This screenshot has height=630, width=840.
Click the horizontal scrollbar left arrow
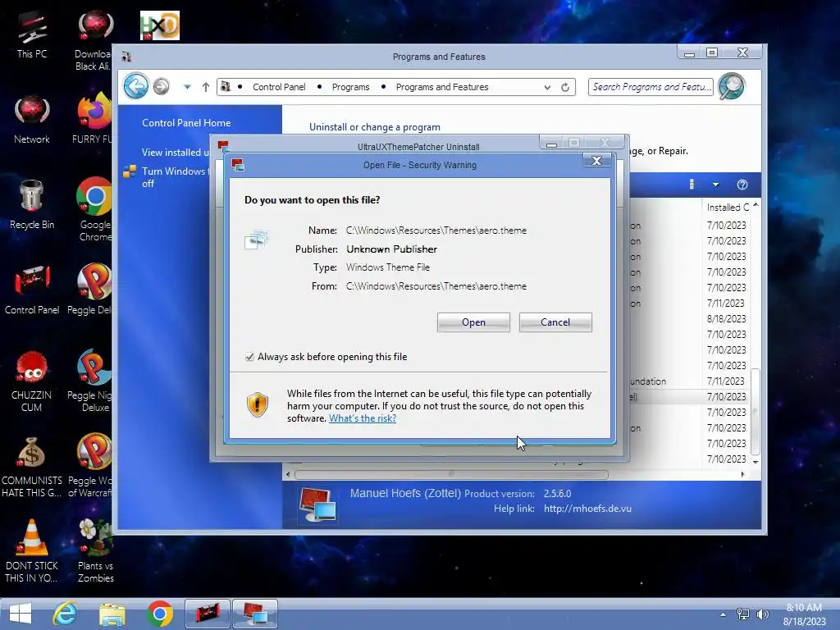pyautogui.click(x=288, y=474)
